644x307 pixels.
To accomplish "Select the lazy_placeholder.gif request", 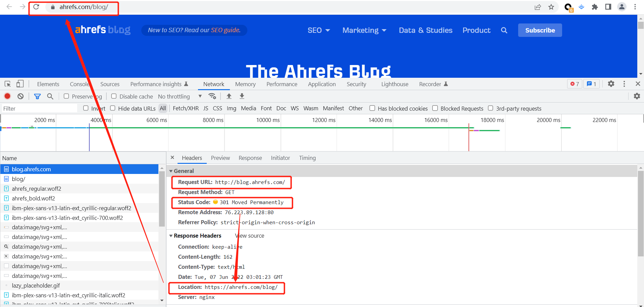I will (x=79, y=286).
